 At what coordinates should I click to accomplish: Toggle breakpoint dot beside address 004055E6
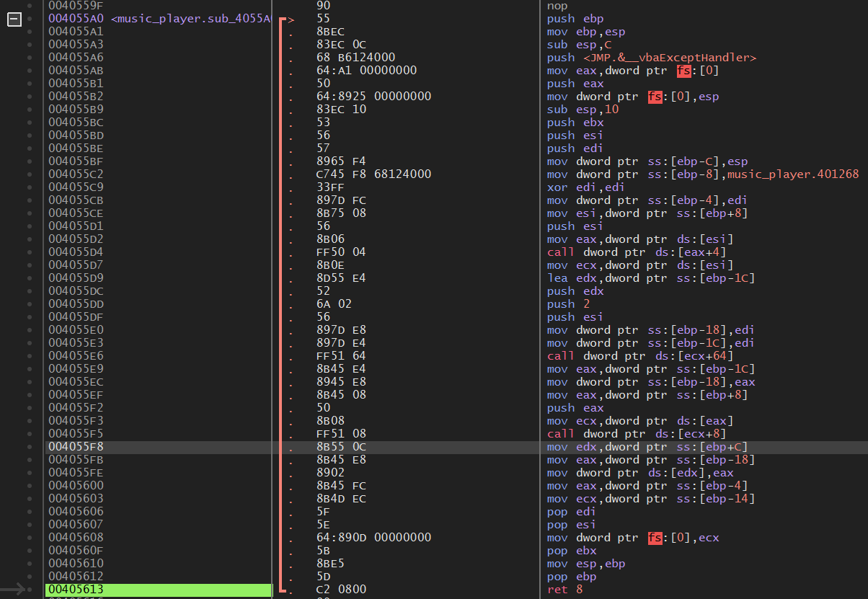pos(30,356)
